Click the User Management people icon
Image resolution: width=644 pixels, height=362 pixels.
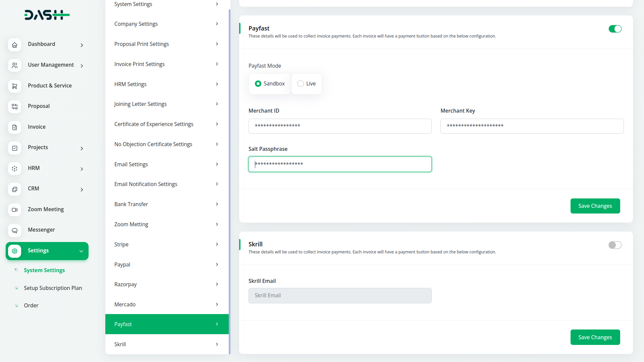tap(14, 65)
